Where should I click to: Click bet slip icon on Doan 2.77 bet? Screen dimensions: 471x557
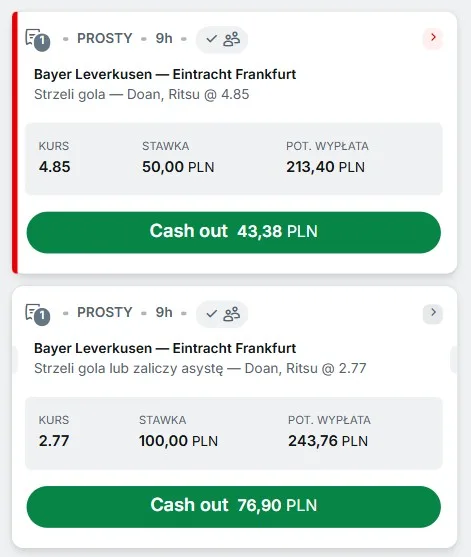37,314
